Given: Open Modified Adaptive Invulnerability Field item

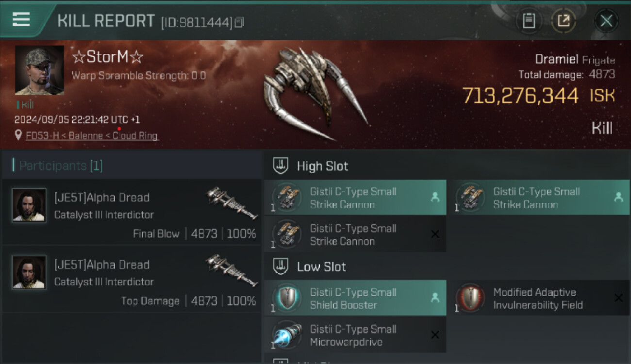Looking at the screenshot, I should [538, 298].
